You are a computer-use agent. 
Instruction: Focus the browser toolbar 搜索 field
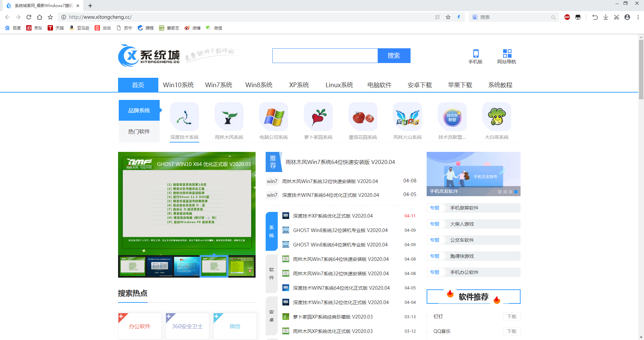tap(514, 17)
